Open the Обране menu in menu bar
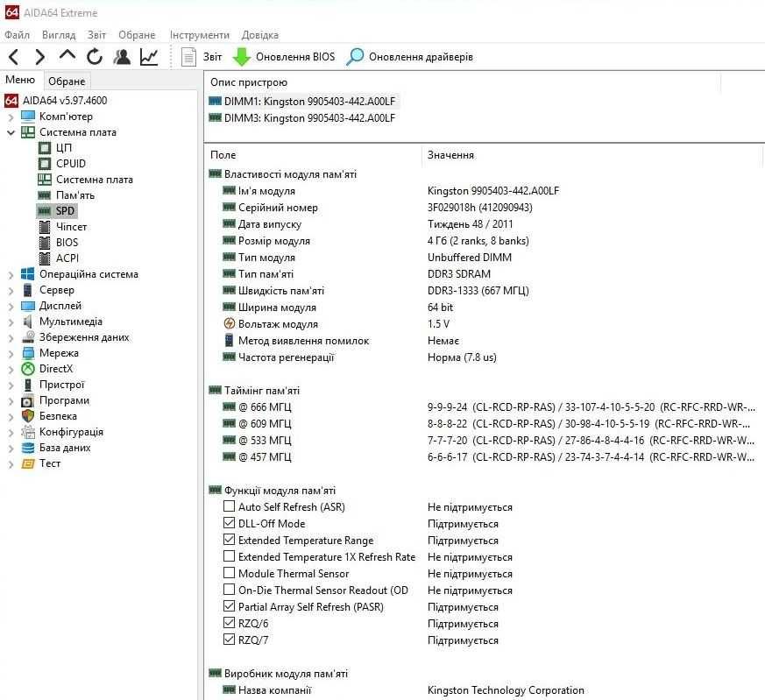765x700 pixels. (x=137, y=35)
